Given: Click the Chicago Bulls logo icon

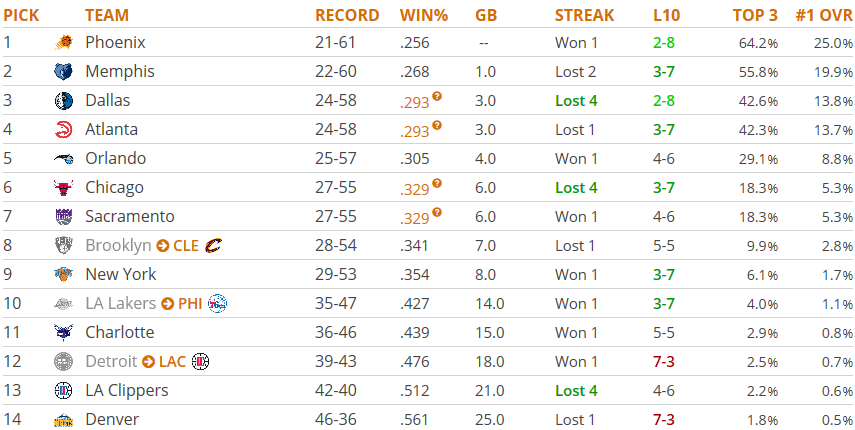Looking at the screenshot, I should coord(63,187).
